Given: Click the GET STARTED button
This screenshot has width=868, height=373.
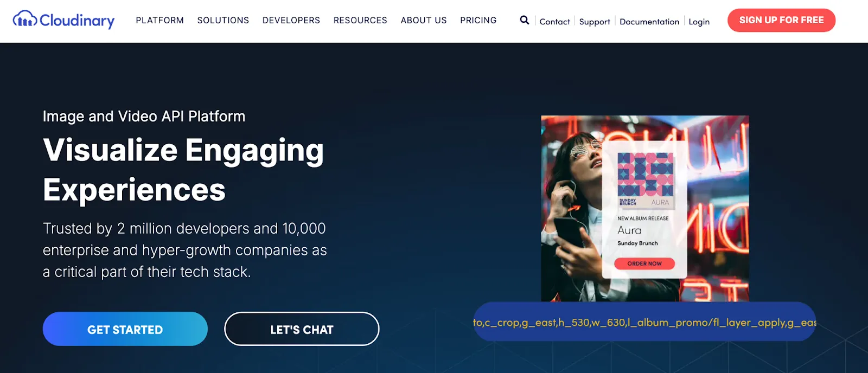Looking at the screenshot, I should point(125,329).
